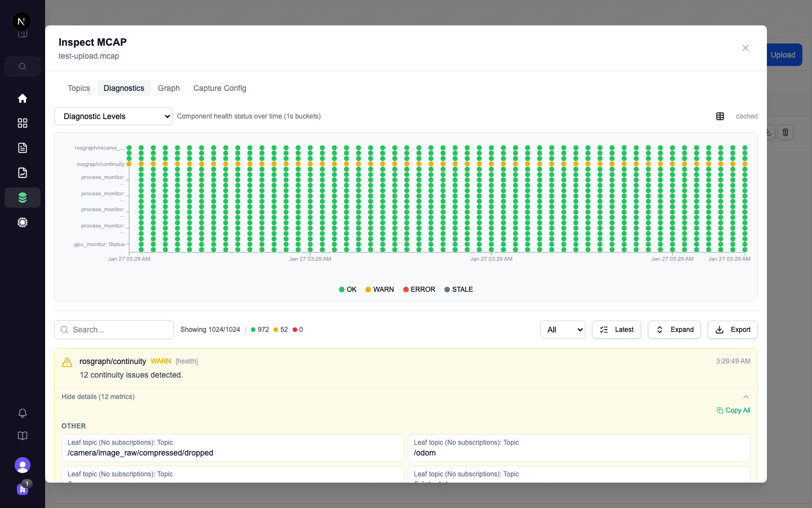The width and height of the screenshot is (812, 508).
Task: Open the badge icon with notification count
Action: pos(23,489)
